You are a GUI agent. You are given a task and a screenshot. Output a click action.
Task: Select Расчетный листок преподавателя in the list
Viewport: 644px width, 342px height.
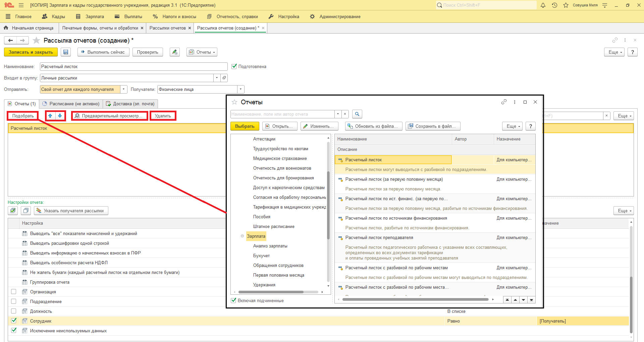(379, 237)
